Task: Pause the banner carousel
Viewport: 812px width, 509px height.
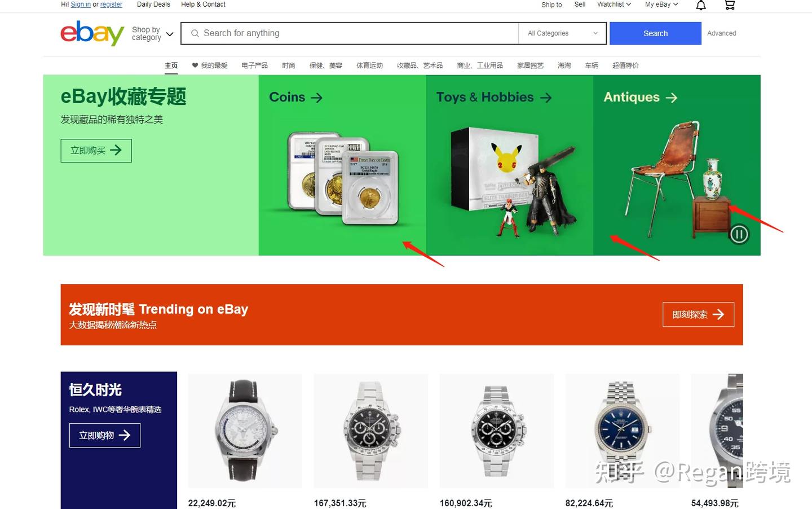Action: (739, 234)
